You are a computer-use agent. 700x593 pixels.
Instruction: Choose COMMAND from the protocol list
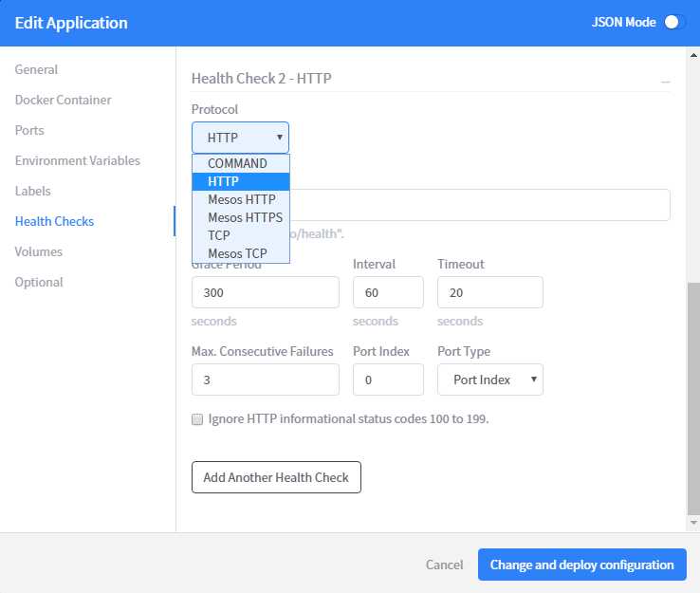click(241, 163)
